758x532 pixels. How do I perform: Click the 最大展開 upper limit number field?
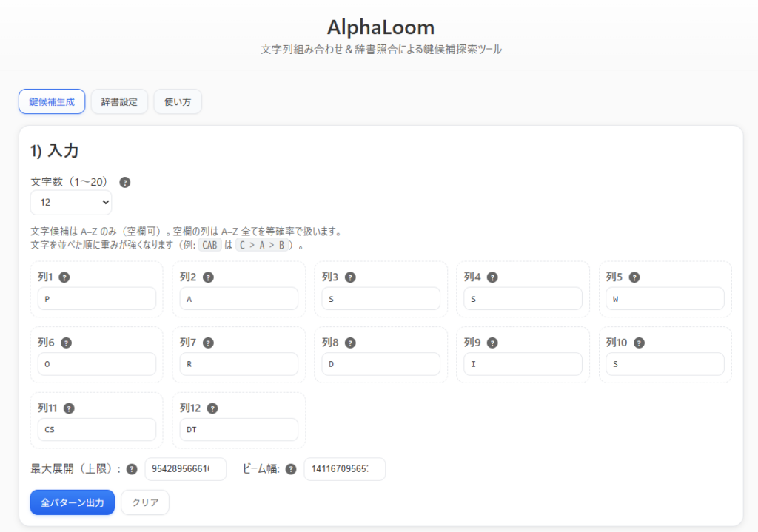tap(186, 469)
